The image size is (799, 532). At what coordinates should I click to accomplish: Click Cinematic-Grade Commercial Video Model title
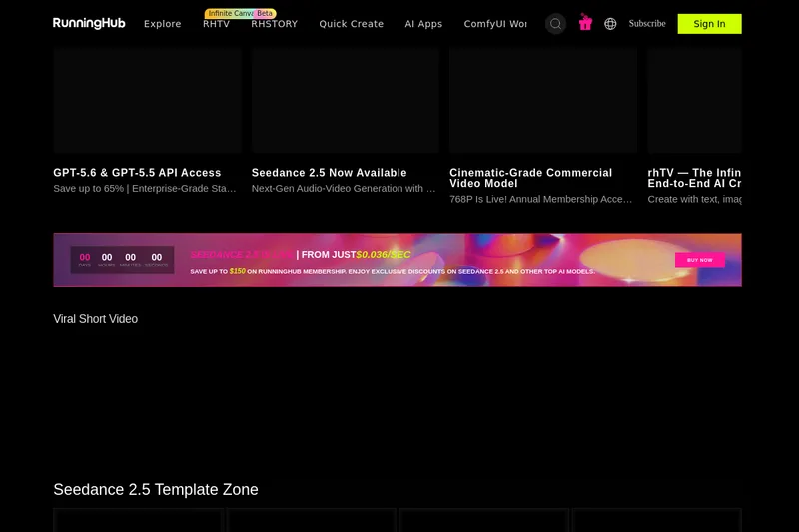click(531, 178)
